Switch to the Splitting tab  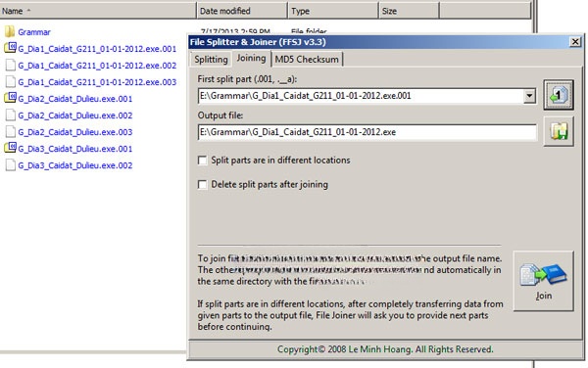tap(211, 59)
